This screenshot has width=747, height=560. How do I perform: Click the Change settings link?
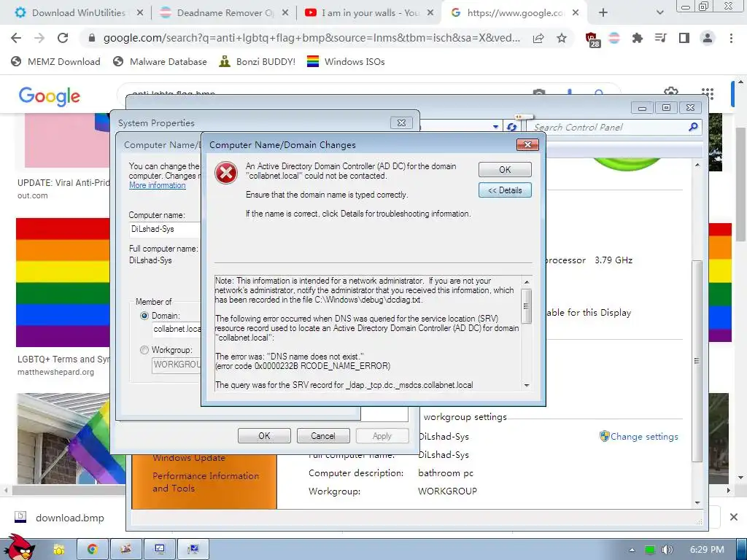click(644, 436)
